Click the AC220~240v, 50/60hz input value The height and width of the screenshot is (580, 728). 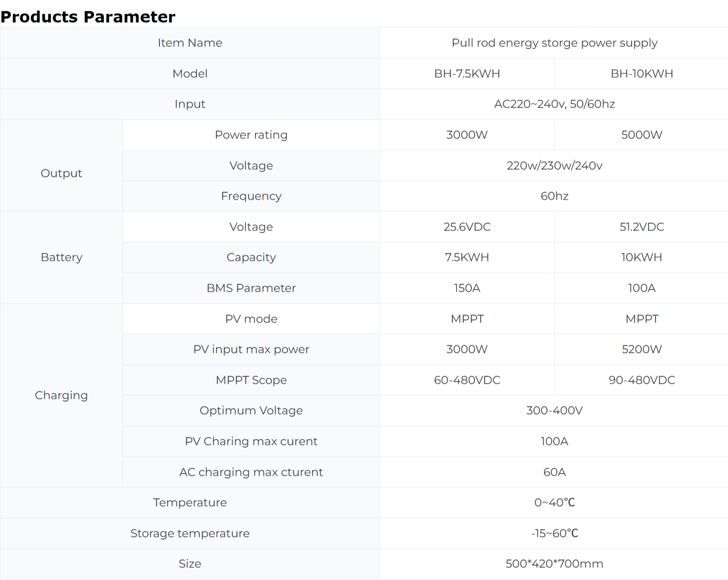[554, 104]
